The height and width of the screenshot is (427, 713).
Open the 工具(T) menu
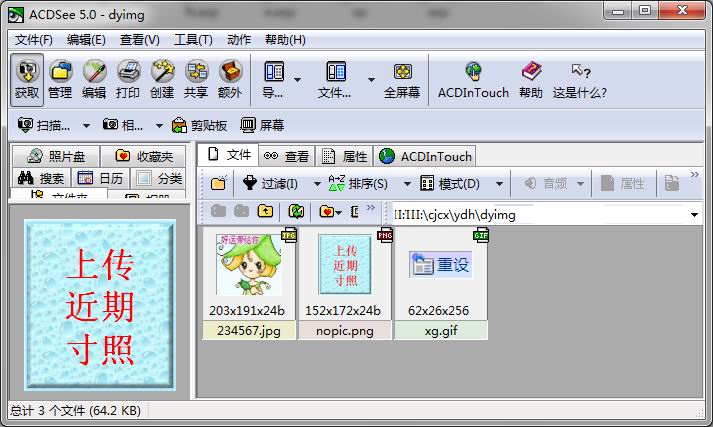(193, 40)
